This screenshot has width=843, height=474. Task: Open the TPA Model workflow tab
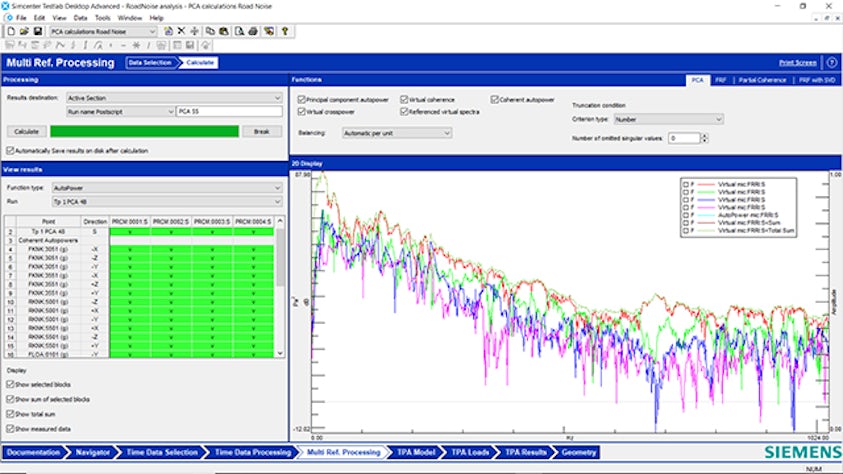point(416,453)
